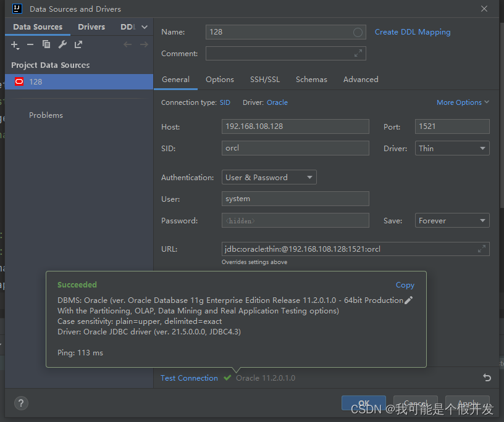Edit the SID field orcl
This screenshot has width=504, height=422.
(295, 148)
